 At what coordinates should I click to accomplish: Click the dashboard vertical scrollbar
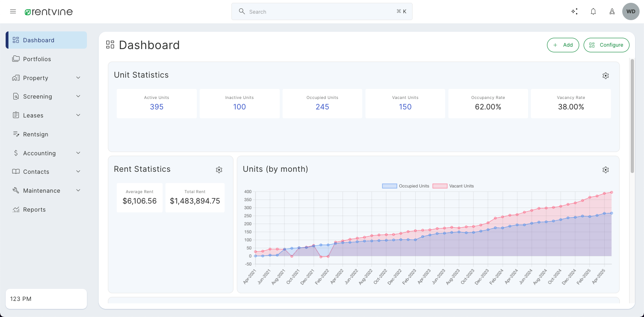[632, 116]
